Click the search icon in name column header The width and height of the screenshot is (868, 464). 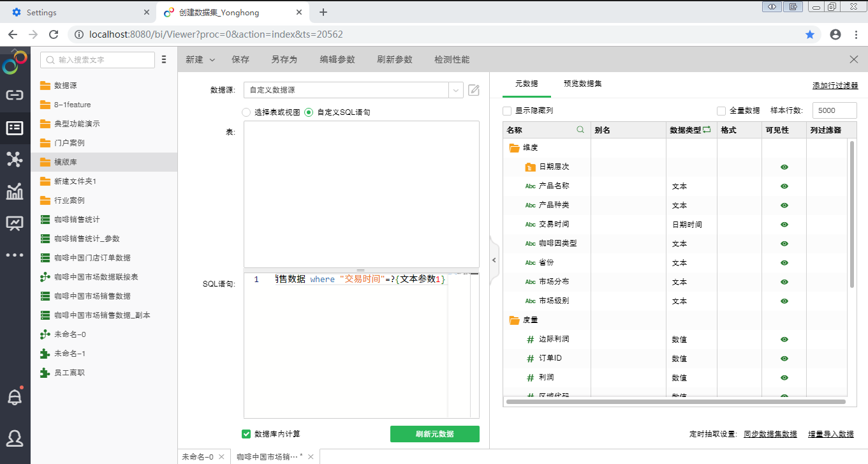coord(580,130)
